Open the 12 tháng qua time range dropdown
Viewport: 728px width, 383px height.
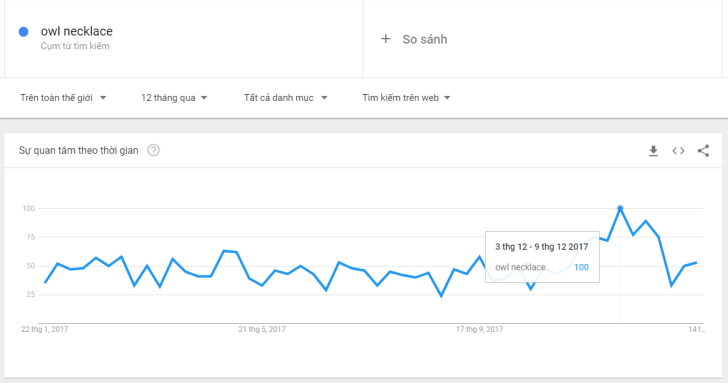(x=174, y=98)
